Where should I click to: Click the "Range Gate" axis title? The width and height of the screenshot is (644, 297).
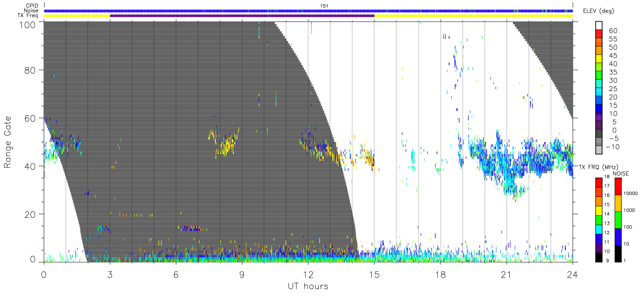click(8, 141)
